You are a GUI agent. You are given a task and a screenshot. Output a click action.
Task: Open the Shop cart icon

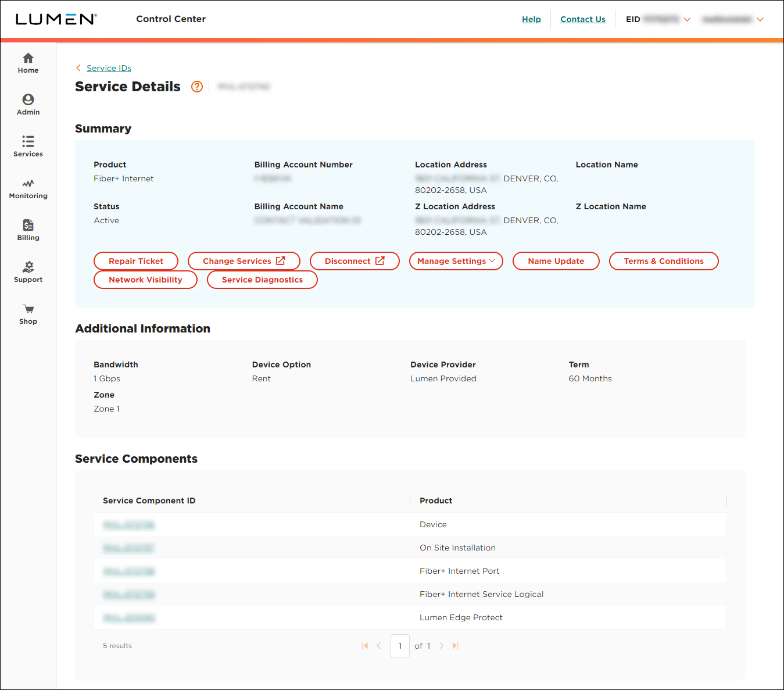click(x=28, y=309)
